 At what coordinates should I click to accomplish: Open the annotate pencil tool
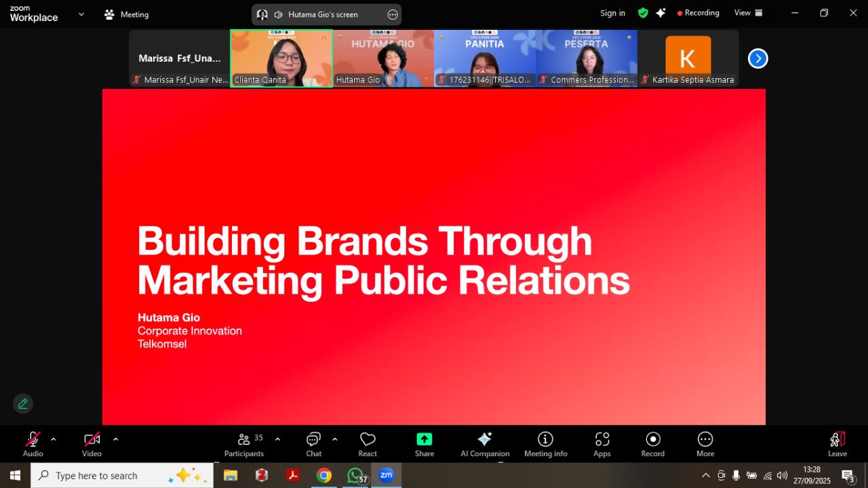click(x=23, y=404)
